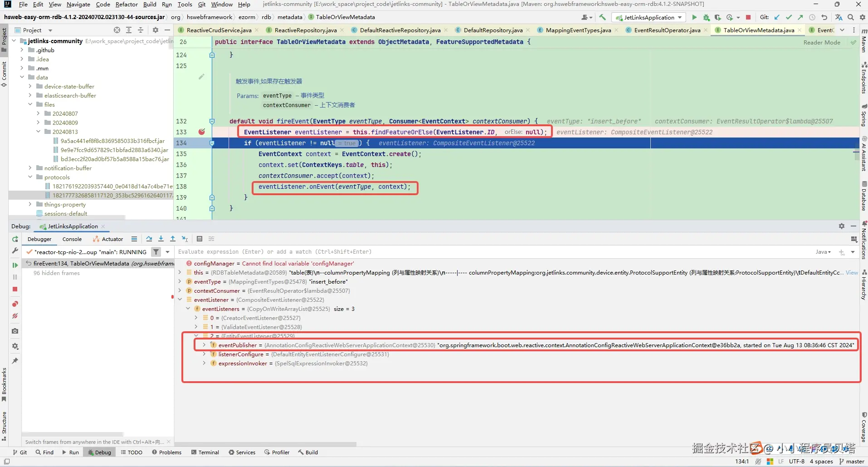Collapse the protocols folder

click(30, 177)
